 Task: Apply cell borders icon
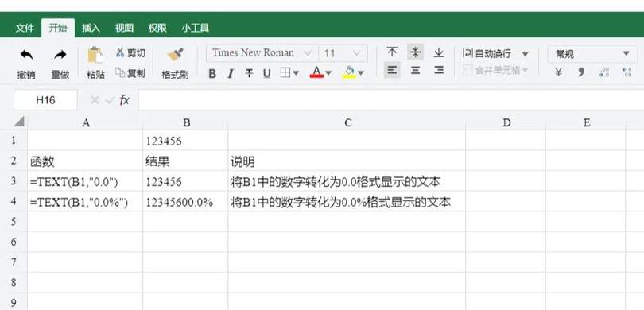pyautogui.click(x=285, y=73)
